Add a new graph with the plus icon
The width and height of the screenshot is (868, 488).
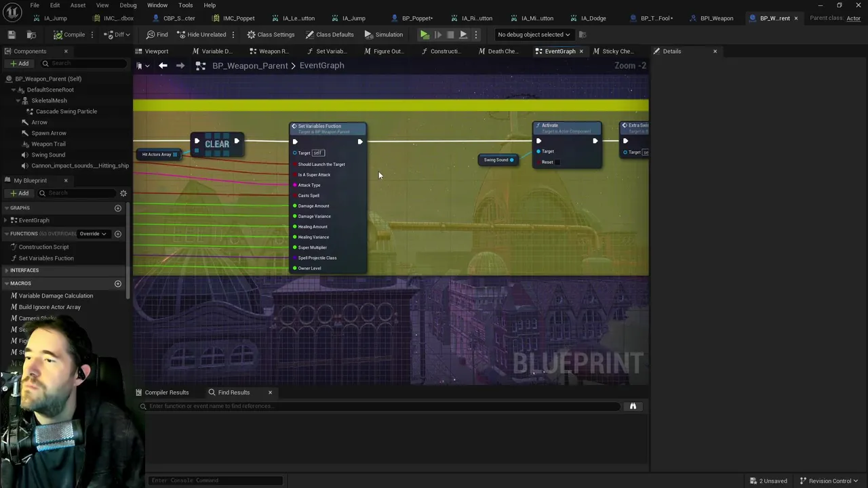pyautogui.click(x=118, y=208)
